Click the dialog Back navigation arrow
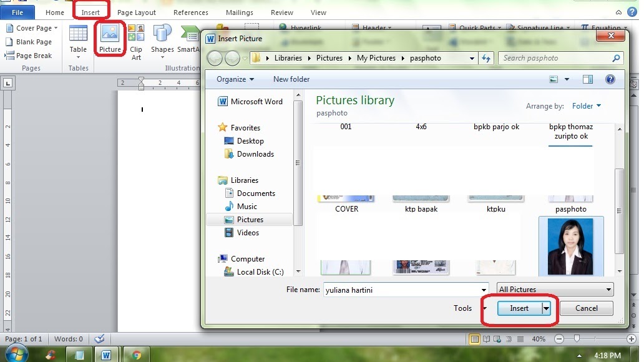Image resolution: width=644 pixels, height=362 pixels. tap(215, 58)
